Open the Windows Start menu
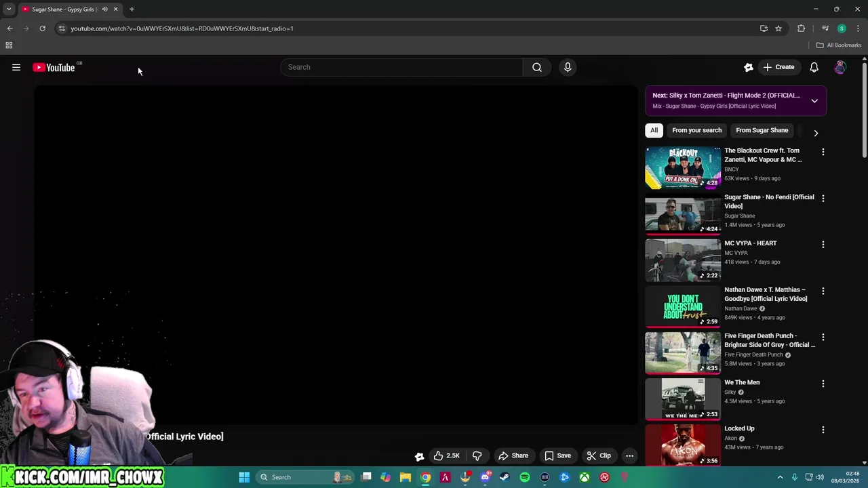Image resolution: width=868 pixels, height=488 pixels. (244, 477)
